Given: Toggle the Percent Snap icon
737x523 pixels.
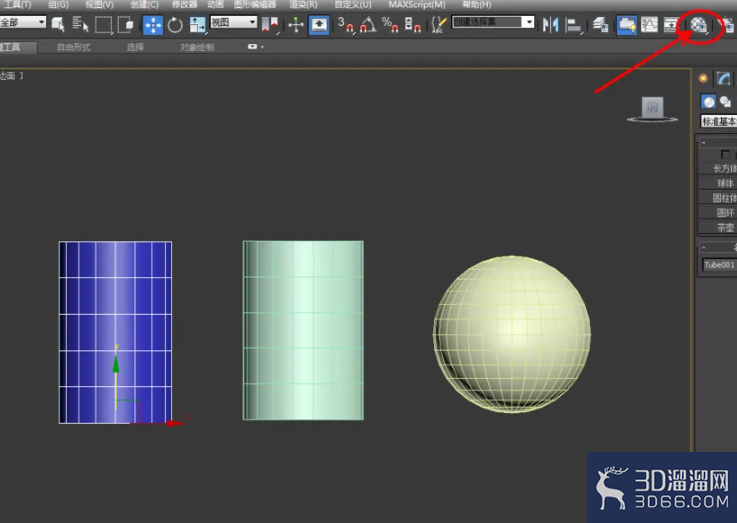Looking at the screenshot, I should point(390,24).
